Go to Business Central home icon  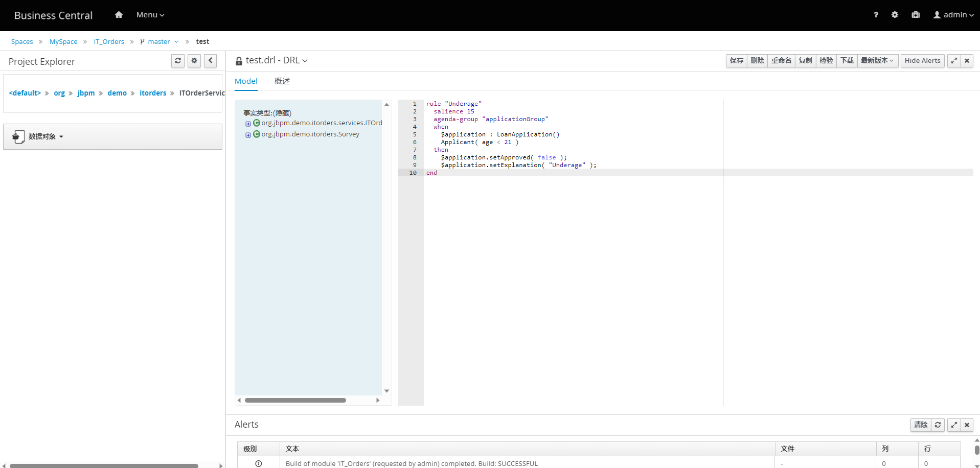119,15
